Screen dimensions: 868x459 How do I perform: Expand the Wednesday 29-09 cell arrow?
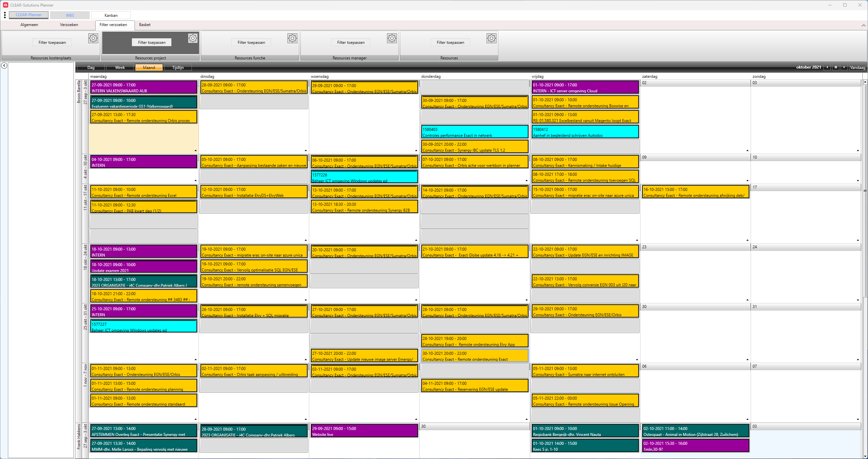416,151
